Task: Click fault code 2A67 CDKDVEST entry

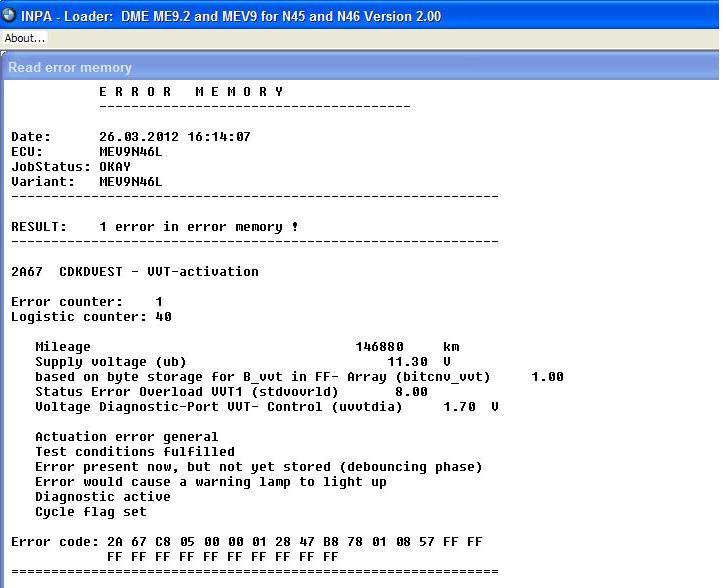Action: pyautogui.click(x=134, y=272)
